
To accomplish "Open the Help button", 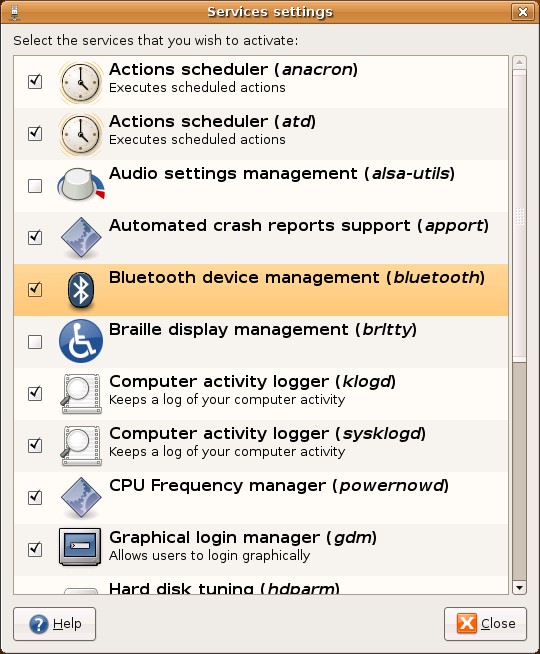I will point(55,624).
